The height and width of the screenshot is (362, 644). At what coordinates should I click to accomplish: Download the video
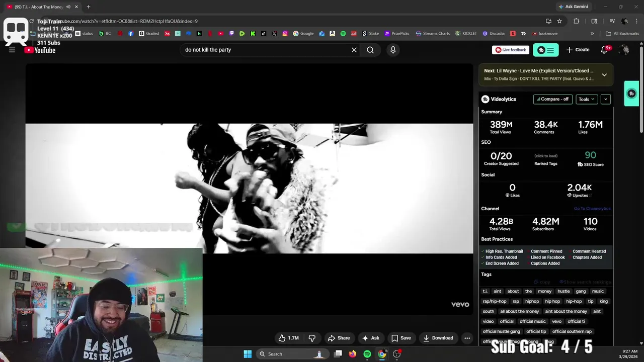tap(438, 338)
